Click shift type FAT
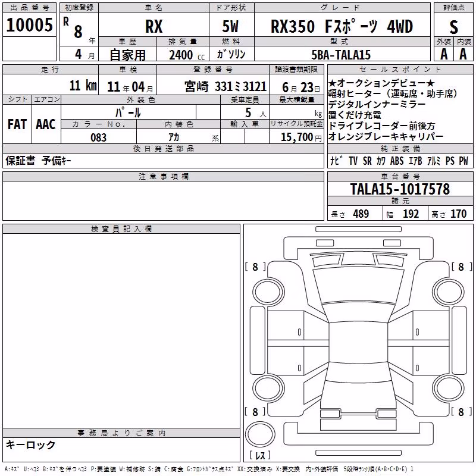This screenshot has width=476, height=476. (17, 124)
